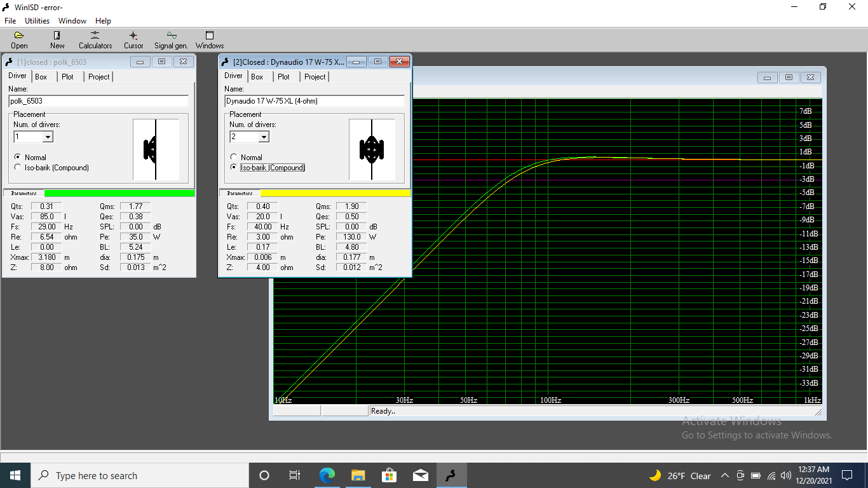
Task: Switch to Project tab in Dynaudio window
Action: pos(315,77)
